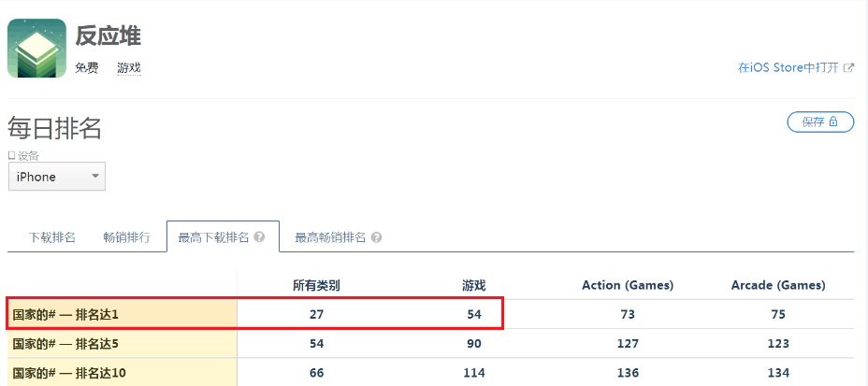Click the 游戏 category link under the title
868x386 pixels.
128,68
